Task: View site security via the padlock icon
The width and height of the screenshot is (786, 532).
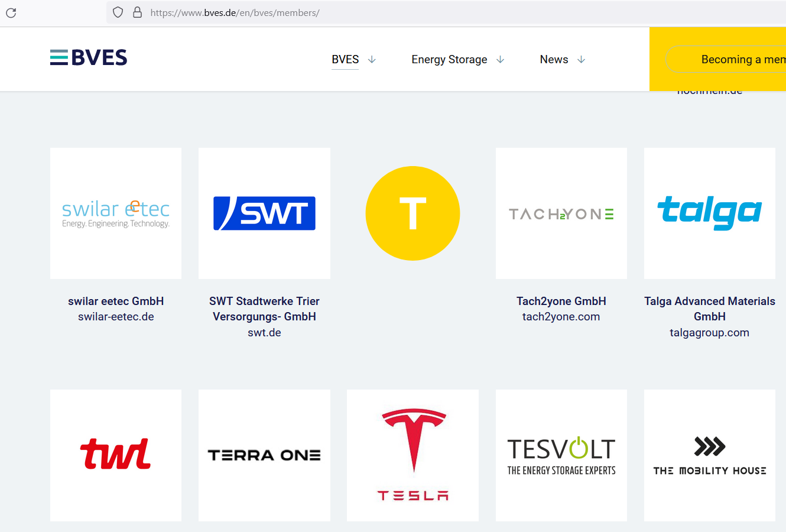Action: (137, 12)
